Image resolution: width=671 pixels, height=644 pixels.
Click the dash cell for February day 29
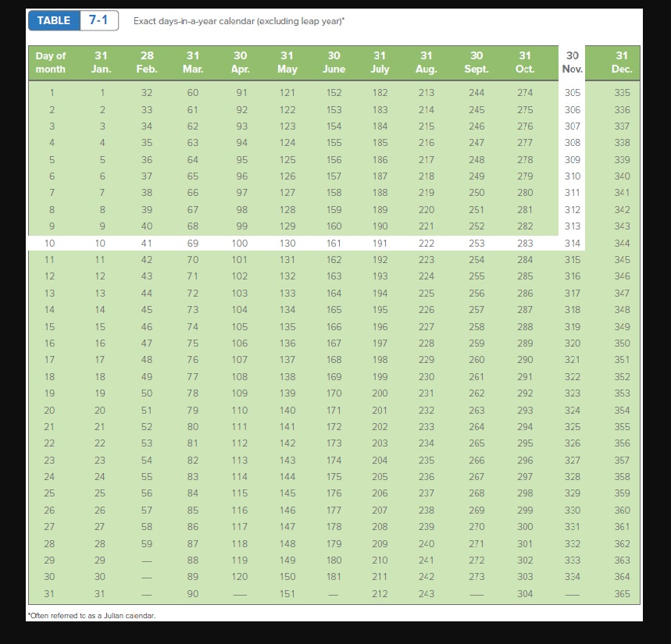[x=147, y=560]
